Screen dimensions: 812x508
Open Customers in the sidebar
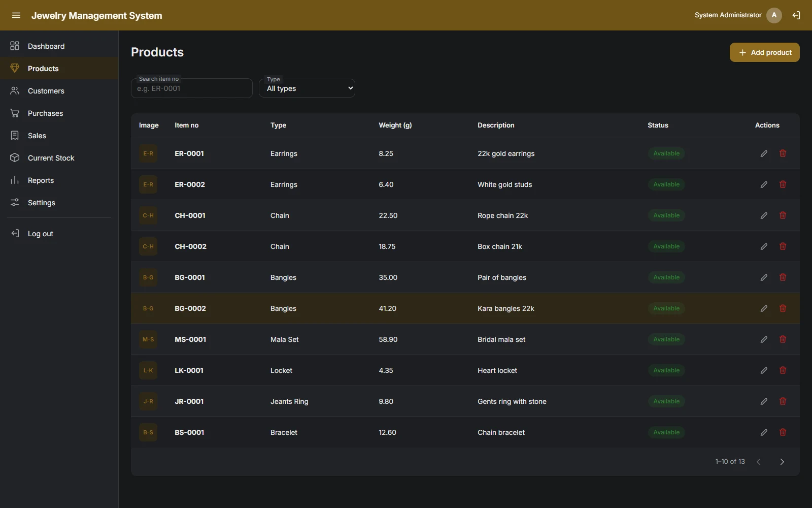tap(59, 91)
